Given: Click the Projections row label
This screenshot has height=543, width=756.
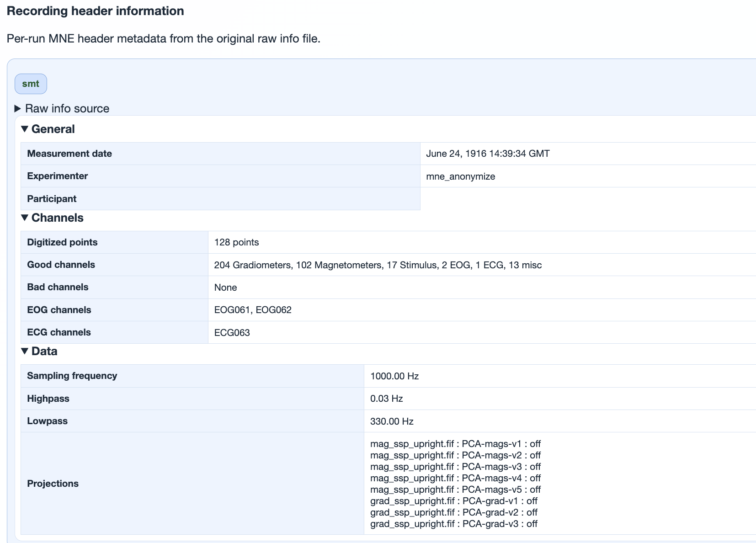Looking at the screenshot, I should pos(53,484).
